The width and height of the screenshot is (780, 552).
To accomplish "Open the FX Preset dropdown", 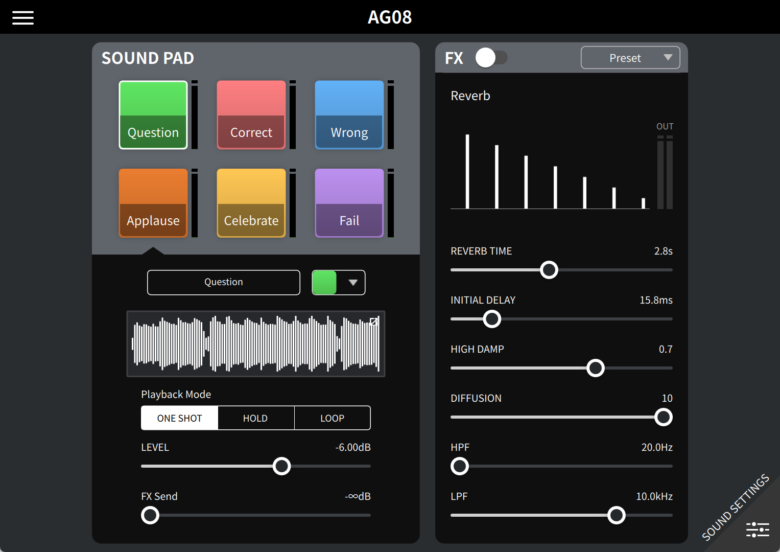I will [x=630, y=58].
